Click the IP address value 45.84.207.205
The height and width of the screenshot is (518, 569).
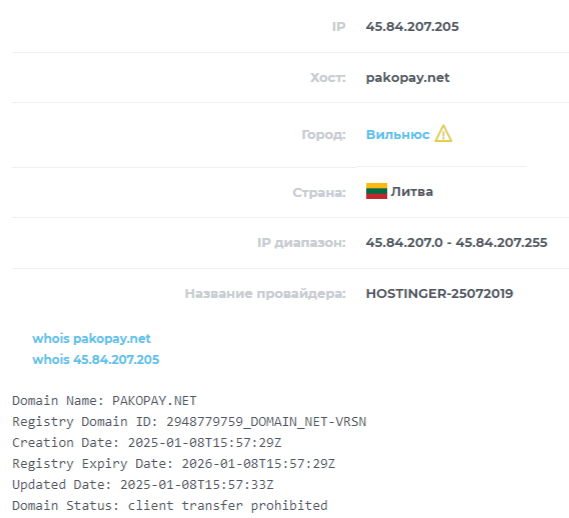click(412, 26)
